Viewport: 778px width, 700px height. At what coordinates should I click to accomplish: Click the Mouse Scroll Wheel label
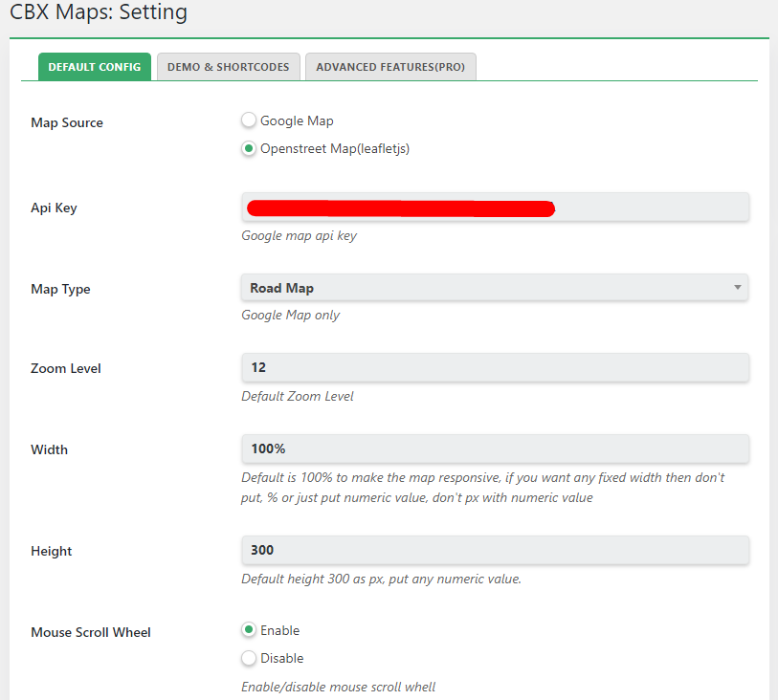pos(91,632)
